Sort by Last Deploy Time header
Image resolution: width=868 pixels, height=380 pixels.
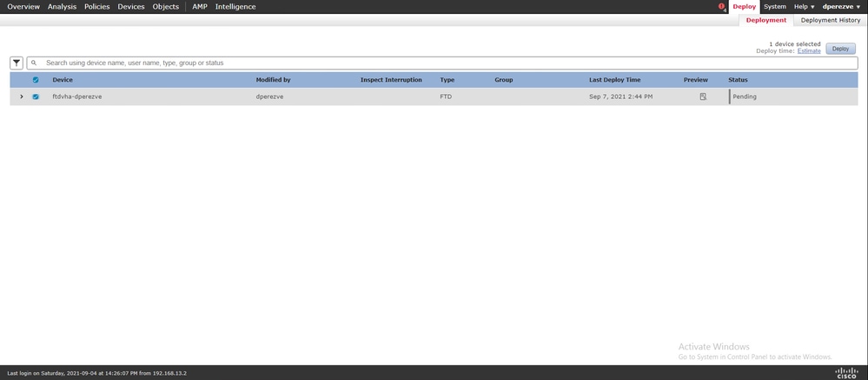[x=615, y=80]
